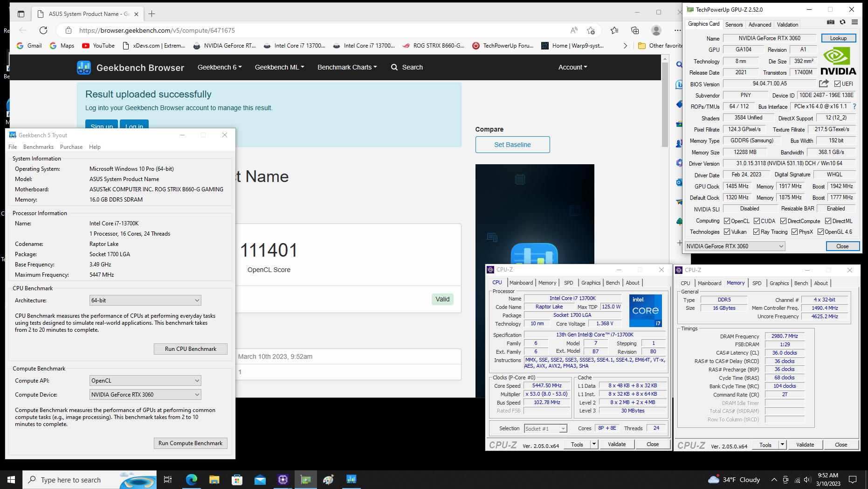
Task: Click the bus interface question mark icon
Action: tap(854, 106)
